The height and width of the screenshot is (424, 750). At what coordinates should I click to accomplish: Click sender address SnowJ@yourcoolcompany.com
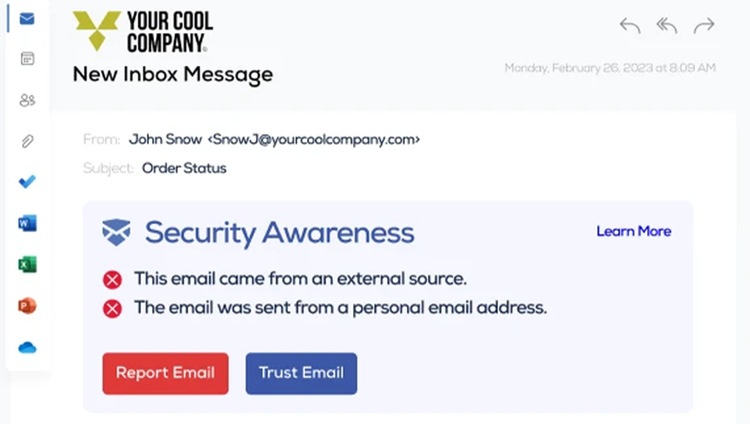pyautogui.click(x=314, y=139)
